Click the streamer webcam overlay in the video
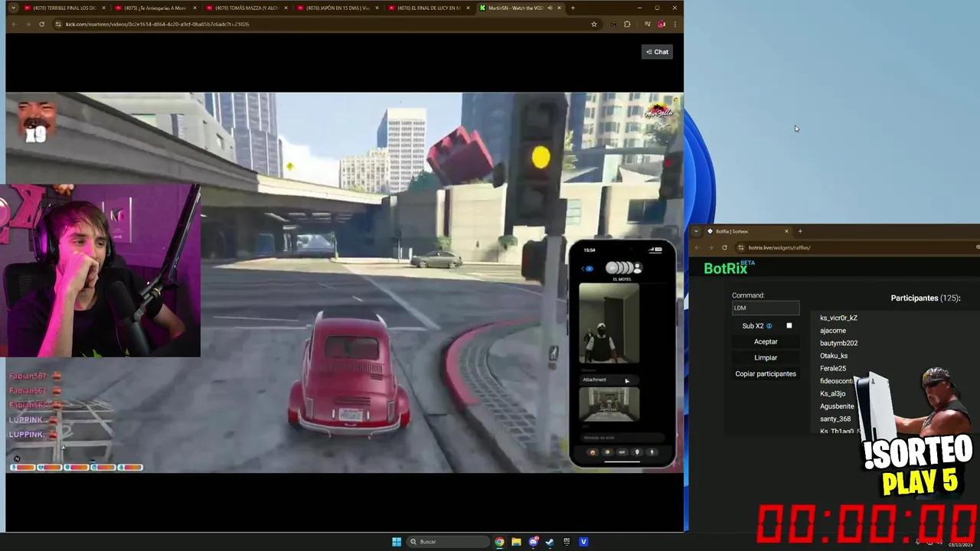 pyautogui.click(x=100, y=271)
